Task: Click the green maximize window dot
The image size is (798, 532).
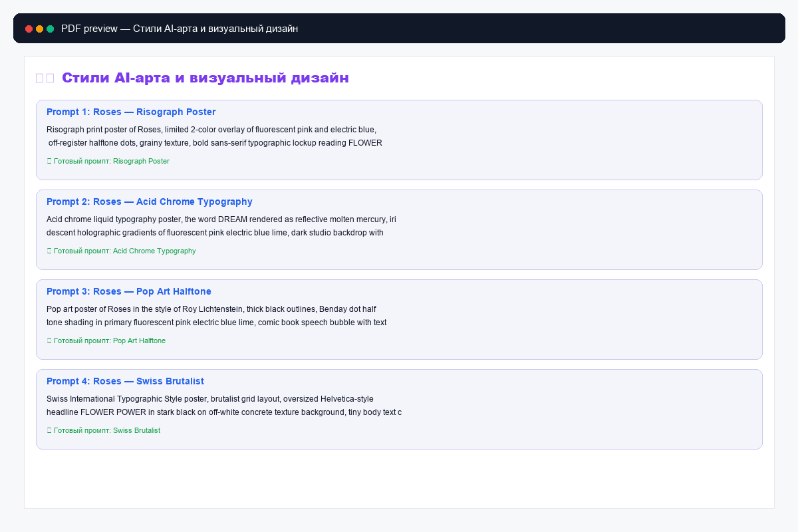Action: (x=50, y=29)
